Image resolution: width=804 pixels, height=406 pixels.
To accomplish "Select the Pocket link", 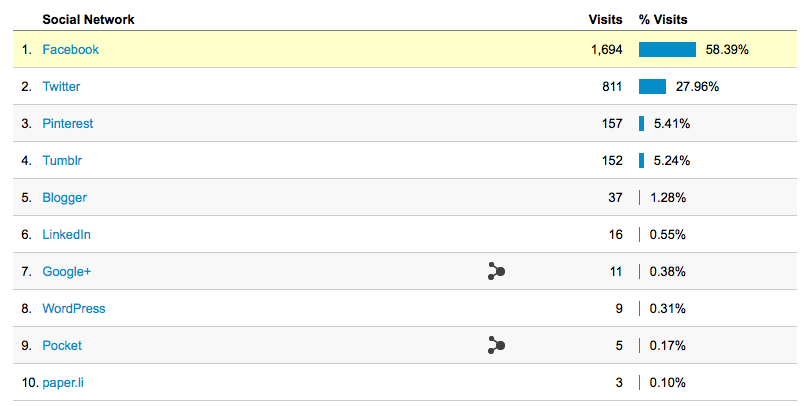I will pos(62,345).
